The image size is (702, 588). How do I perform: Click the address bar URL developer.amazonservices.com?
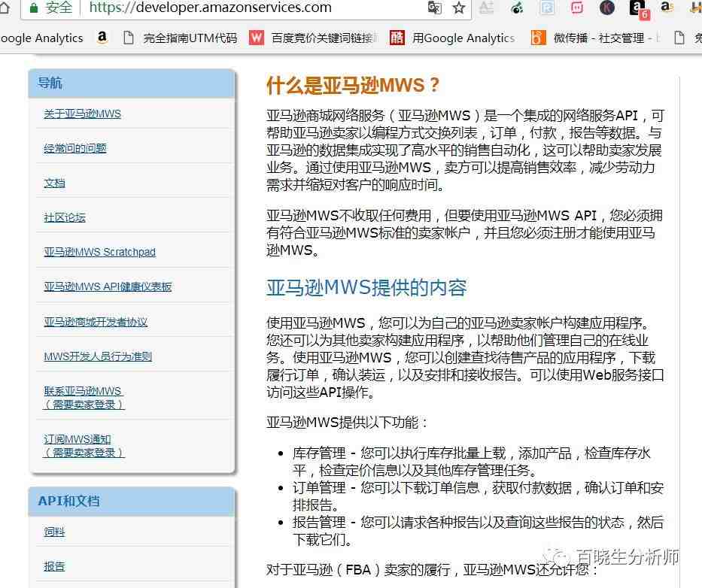(211, 8)
